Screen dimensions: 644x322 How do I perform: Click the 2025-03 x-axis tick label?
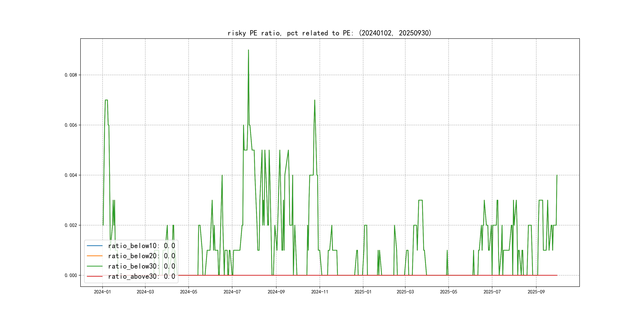click(x=405, y=292)
